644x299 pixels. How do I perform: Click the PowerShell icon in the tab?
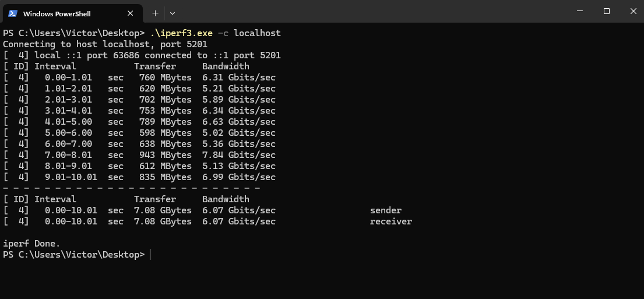[x=12, y=13]
